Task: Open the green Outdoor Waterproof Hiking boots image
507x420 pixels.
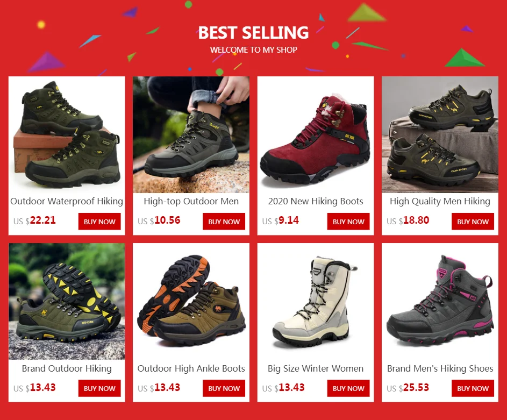Action: 67,134
